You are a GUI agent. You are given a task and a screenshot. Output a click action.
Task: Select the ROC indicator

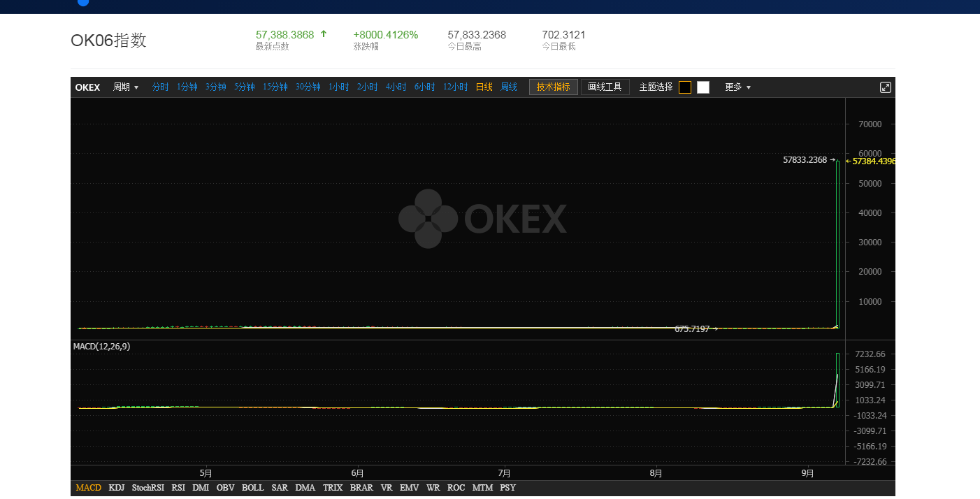pos(456,488)
